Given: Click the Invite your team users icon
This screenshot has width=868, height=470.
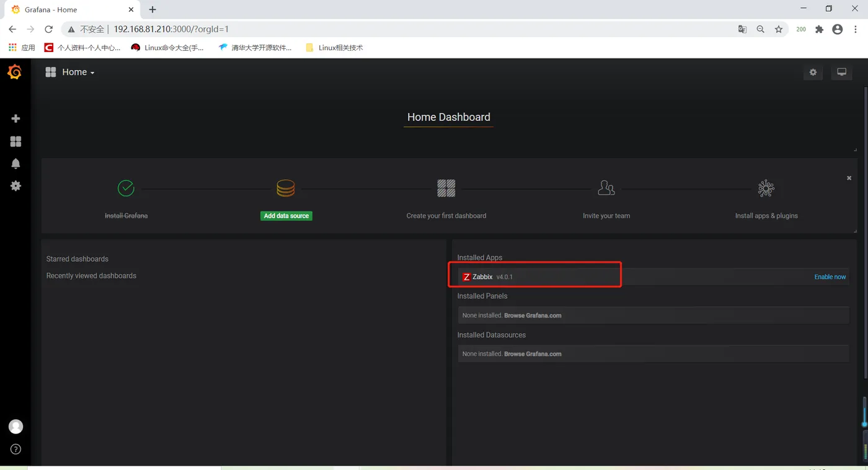Looking at the screenshot, I should coord(606,188).
